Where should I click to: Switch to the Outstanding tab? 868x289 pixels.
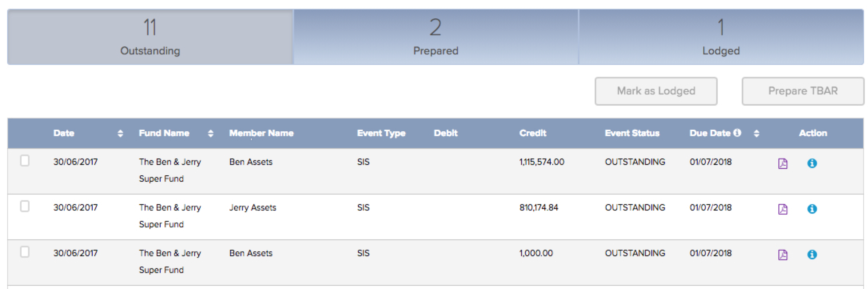click(150, 37)
